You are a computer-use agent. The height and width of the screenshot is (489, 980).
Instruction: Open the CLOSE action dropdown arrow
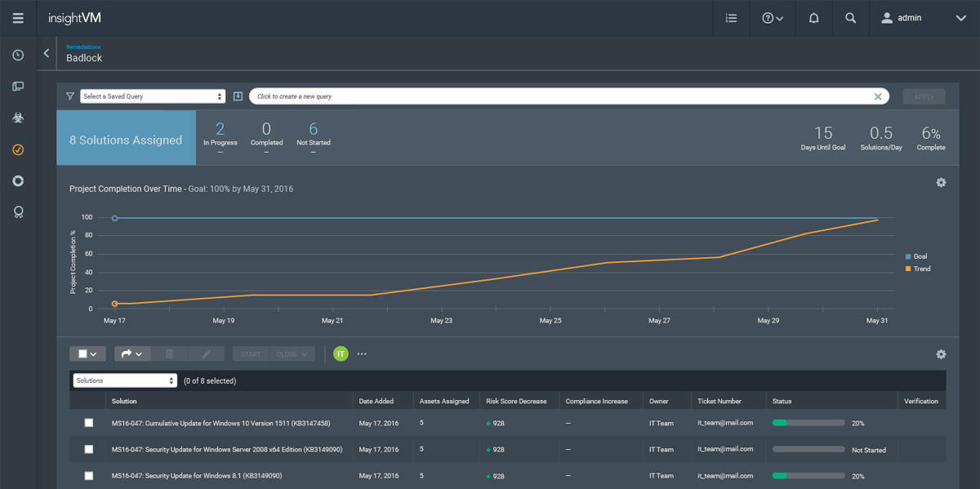[305, 353]
